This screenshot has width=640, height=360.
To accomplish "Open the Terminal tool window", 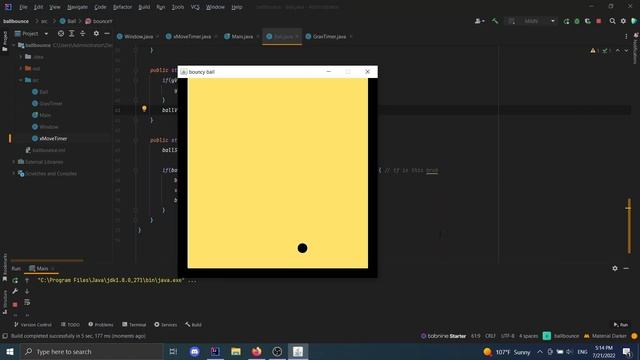I will [x=134, y=324].
